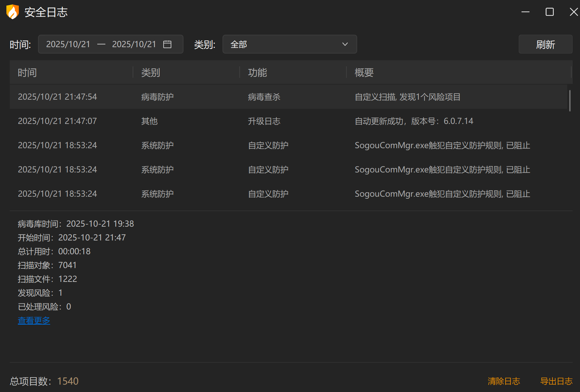Select the 18:53:24 system protection log row
This screenshot has width=580, height=392.
point(57,169)
